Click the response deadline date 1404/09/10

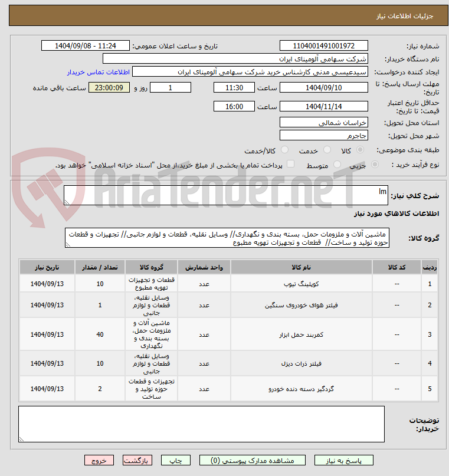pos(323,88)
